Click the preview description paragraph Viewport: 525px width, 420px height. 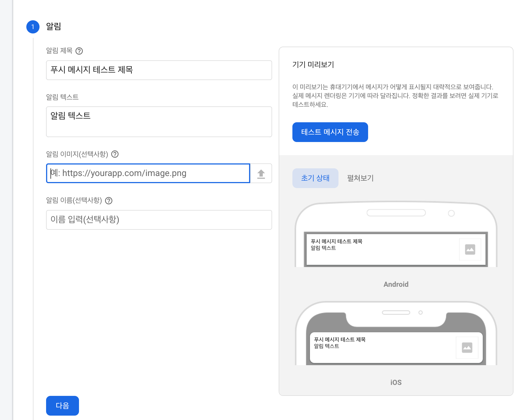tap(395, 96)
